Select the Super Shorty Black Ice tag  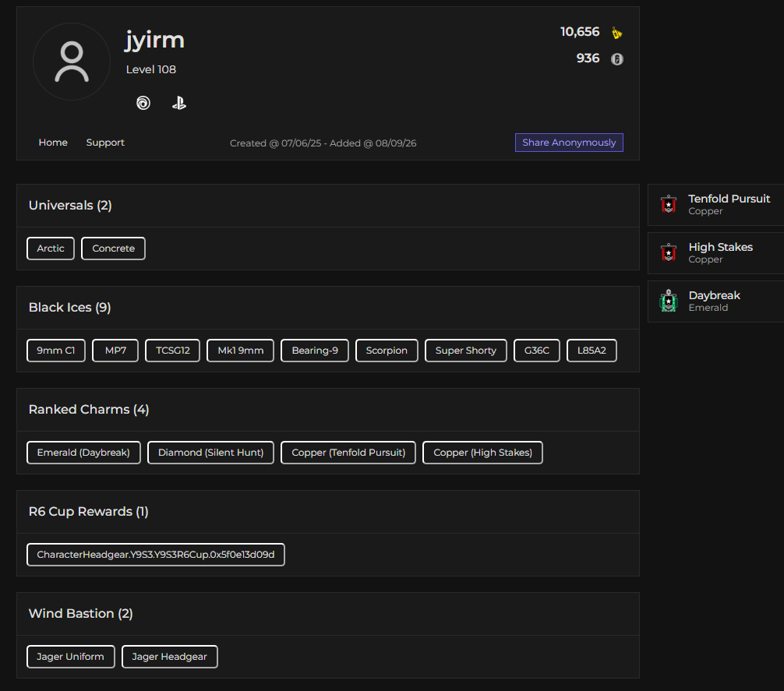(x=465, y=351)
